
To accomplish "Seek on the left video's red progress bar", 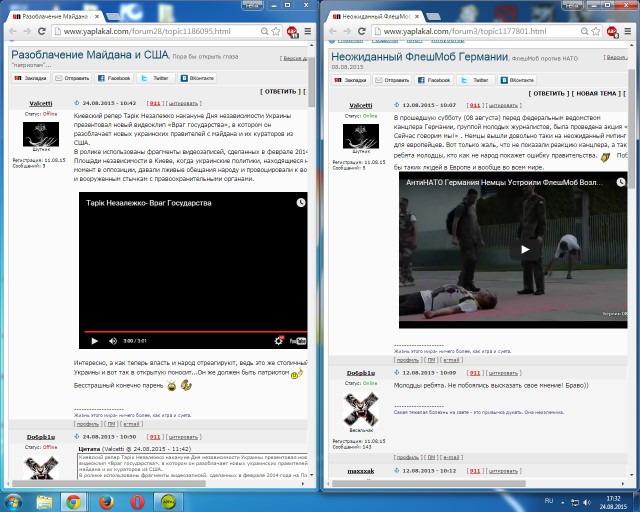I will click(x=195, y=332).
